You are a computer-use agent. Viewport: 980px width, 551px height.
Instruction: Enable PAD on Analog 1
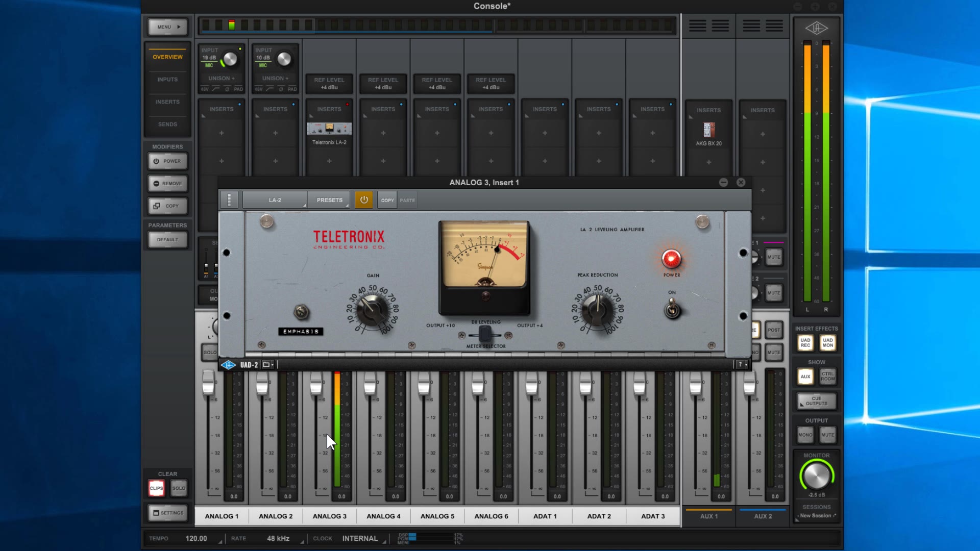(x=238, y=89)
